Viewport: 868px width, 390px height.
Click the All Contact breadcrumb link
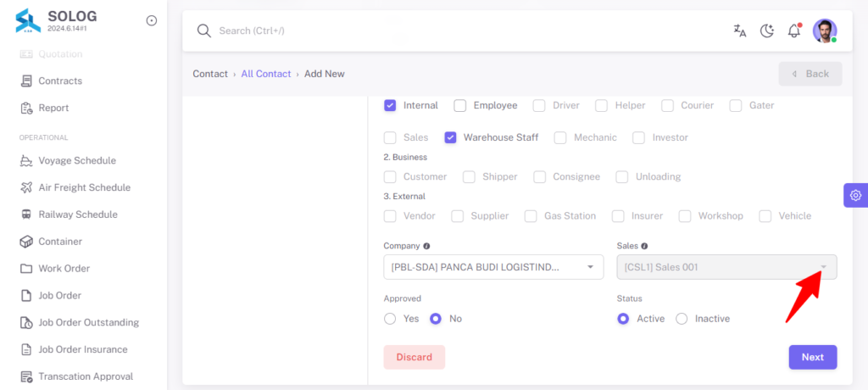265,74
